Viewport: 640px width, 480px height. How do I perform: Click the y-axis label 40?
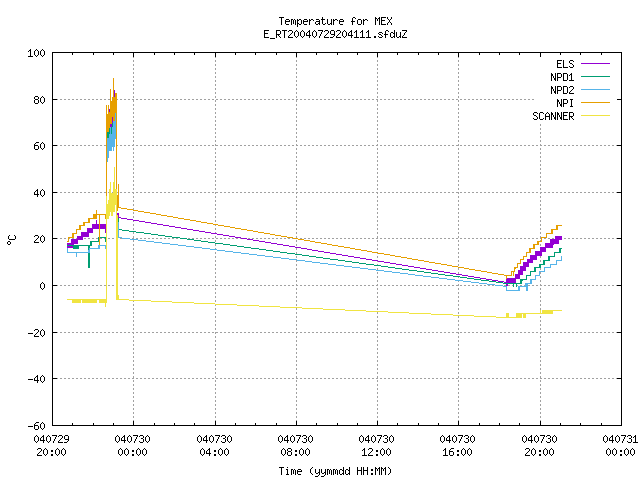[x=39, y=193]
